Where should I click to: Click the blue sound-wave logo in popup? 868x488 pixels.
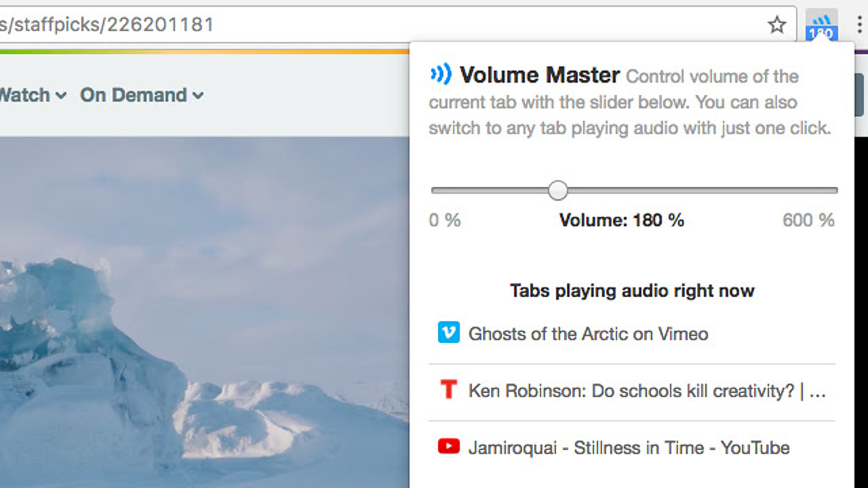click(441, 75)
